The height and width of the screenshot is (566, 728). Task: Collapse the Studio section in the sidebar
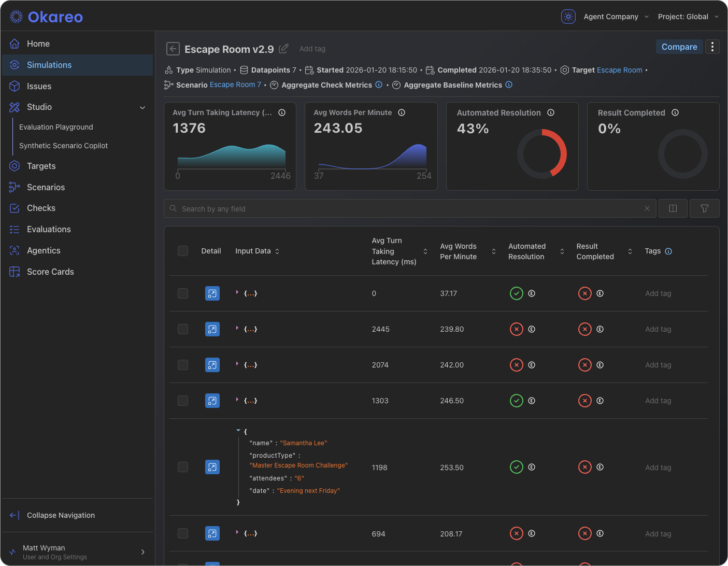click(x=142, y=107)
